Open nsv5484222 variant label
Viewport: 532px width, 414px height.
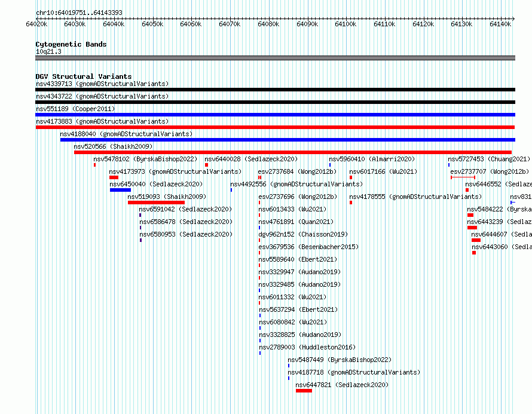coord(500,209)
